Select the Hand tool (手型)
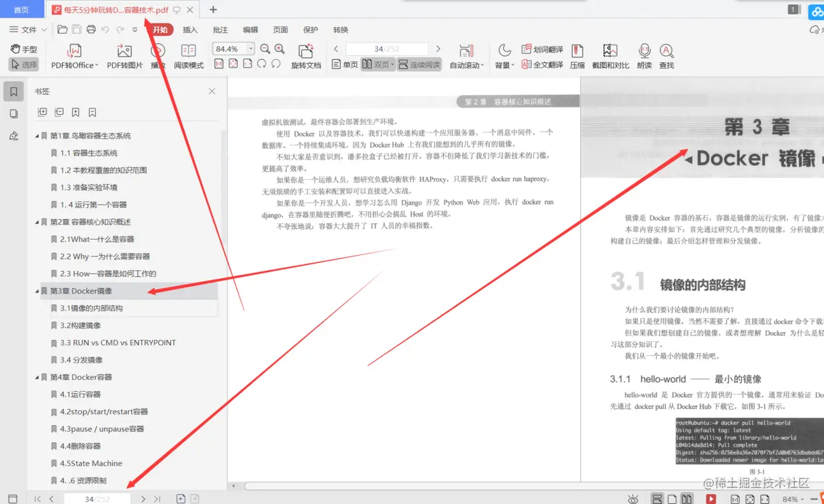The width and height of the screenshot is (824, 504). click(24, 49)
